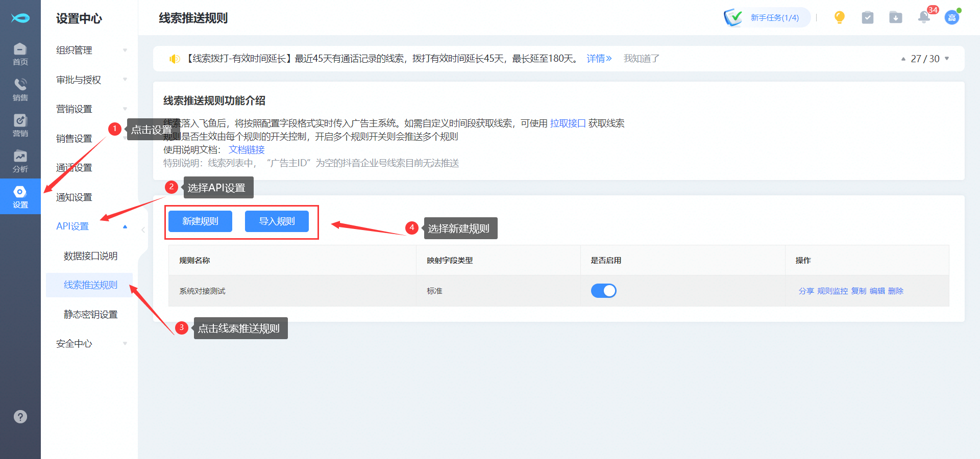Toggle 是否启用 switch for 系统对接测试

click(x=604, y=291)
